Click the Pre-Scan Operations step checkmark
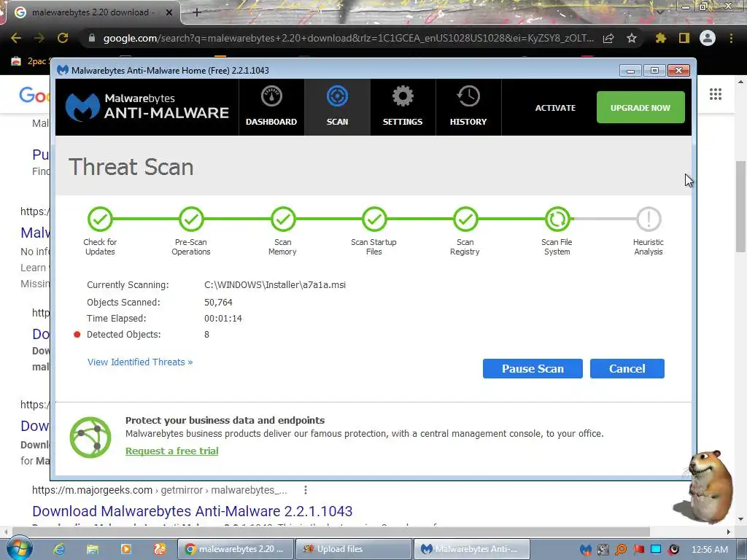This screenshot has width=747, height=560. 191,219
